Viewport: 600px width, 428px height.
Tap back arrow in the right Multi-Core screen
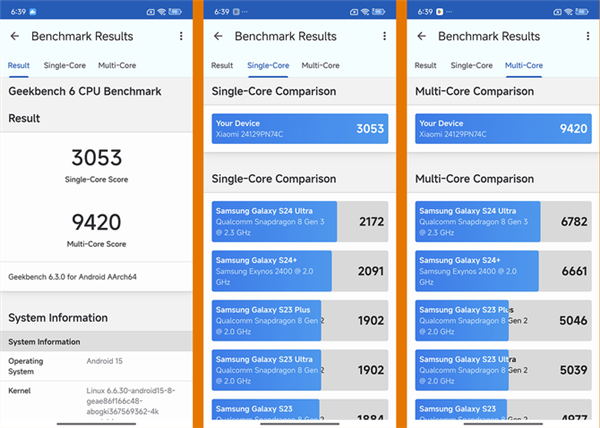[422, 36]
